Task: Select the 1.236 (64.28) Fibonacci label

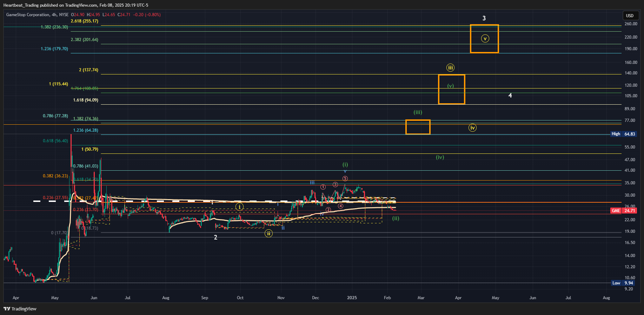Action: coord(86,130)
